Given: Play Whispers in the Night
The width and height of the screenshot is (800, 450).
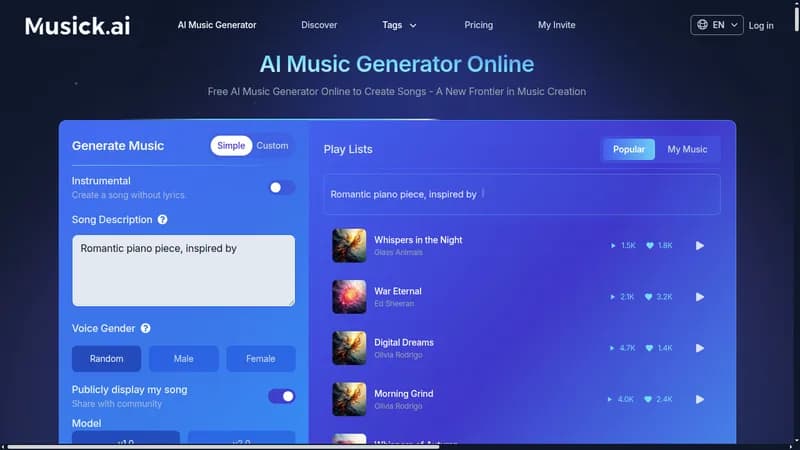Looking at the screenshot, I should (x=699, y=245).
